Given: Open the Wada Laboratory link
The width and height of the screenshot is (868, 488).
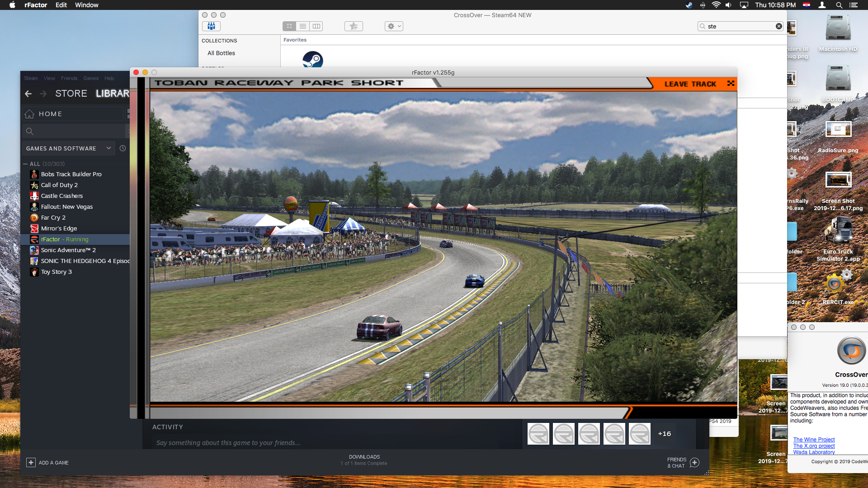Looking at the screenshot, I should (x=814, y=452).
